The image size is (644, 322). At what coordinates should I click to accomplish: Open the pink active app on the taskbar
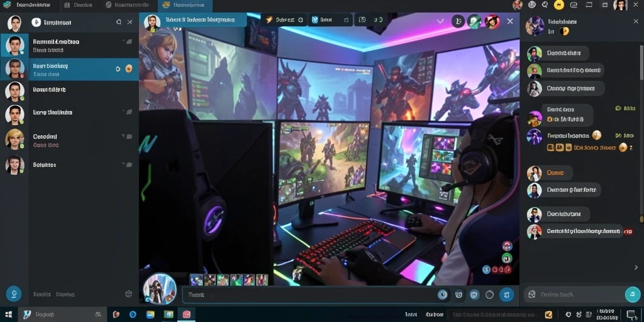pos(186,314)
